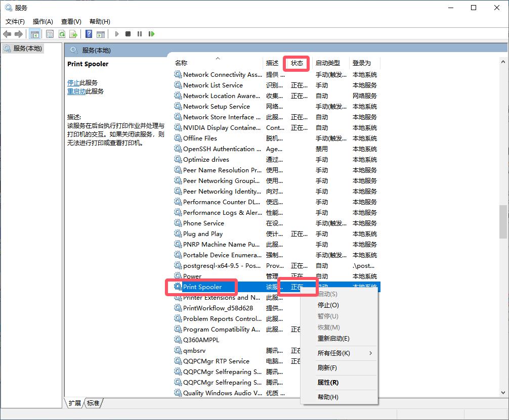
Task: Click the refresh icon in the toolbar
Action: click(62, 34)
